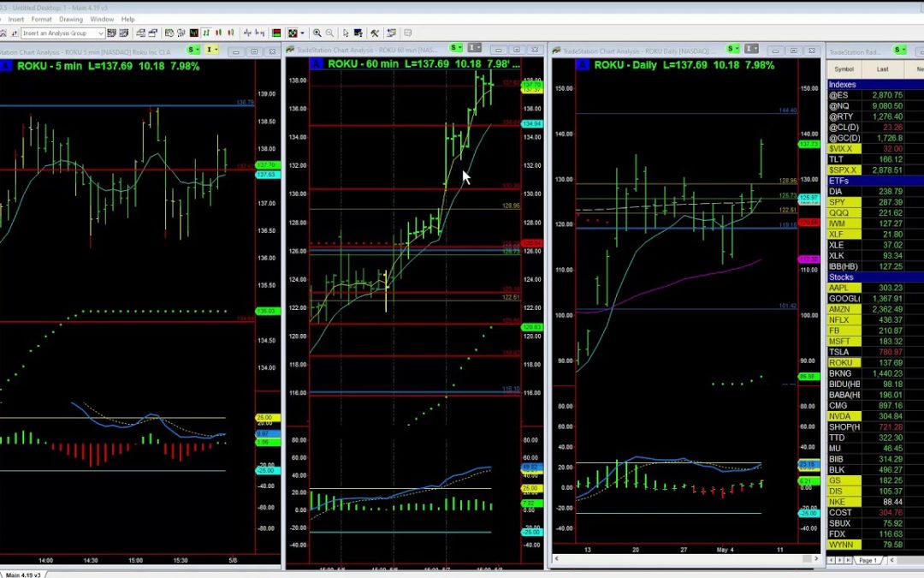Open the chart style dropdown arrow in the toolbar

pos(302,33)
